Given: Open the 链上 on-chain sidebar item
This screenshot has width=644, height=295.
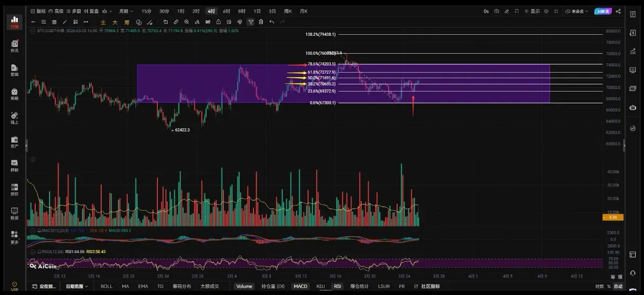Looking at the screenshot, I should [14, 118].
